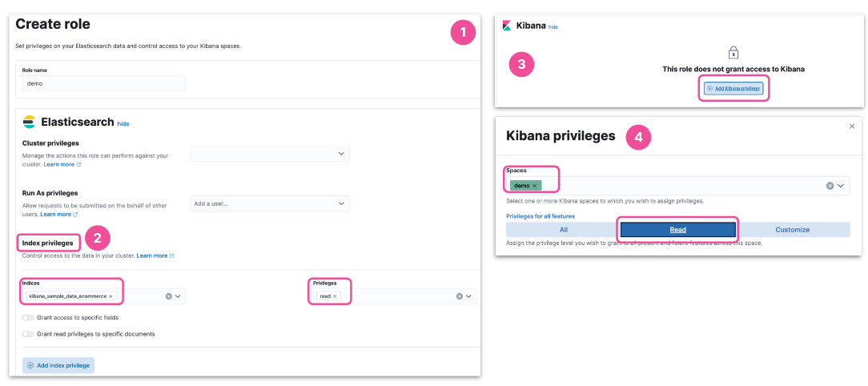Click the Role name input field

(x=104, y=83)
